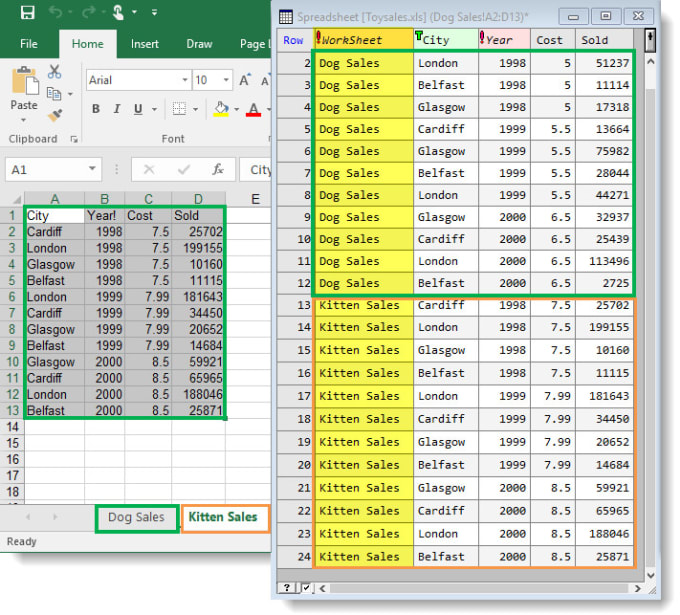Screen dimensions: 680x615
Task: Open the File menu
Action: click(x=29, y=44)
